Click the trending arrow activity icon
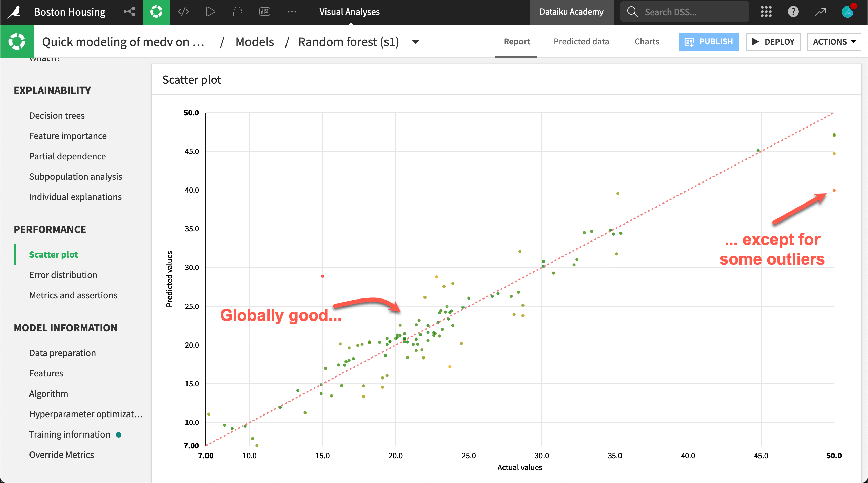868x483 pixels. tap(820, 11)
